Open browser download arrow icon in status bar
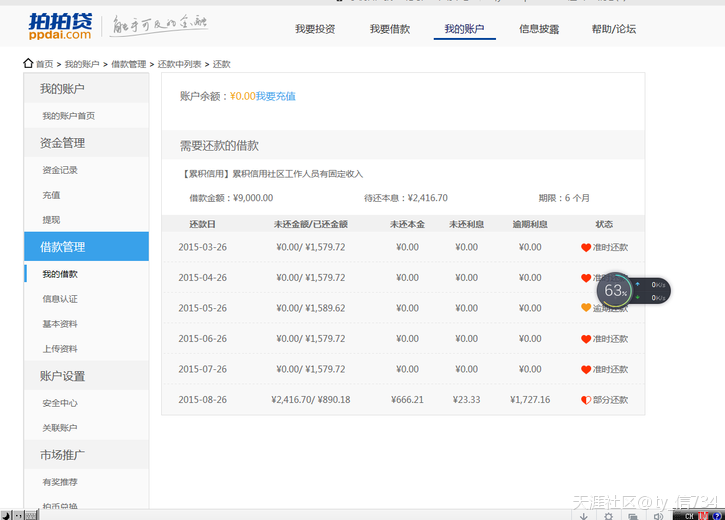The image size is (725, 520). tap(584, 515)
